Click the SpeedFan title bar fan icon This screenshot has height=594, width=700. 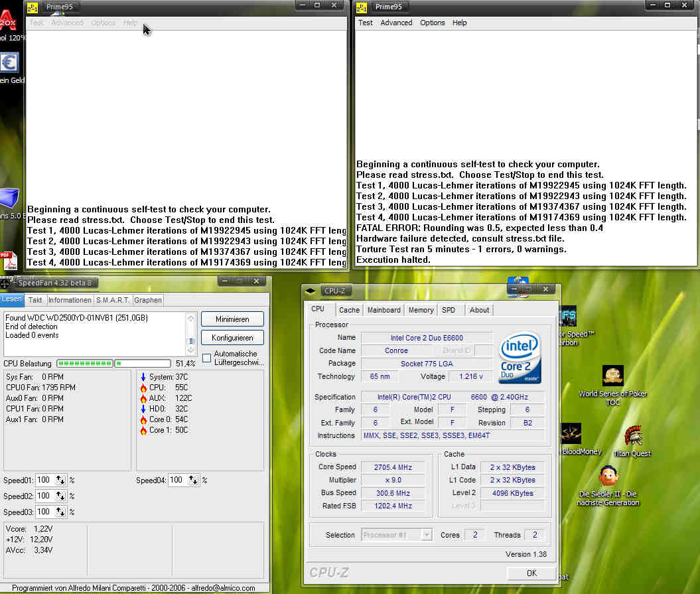[5, 283]
